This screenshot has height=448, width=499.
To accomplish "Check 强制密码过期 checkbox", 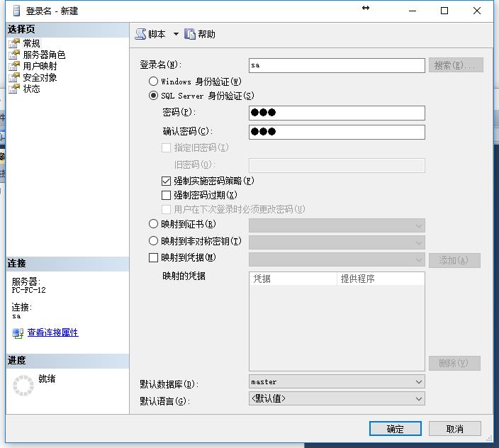I will (x=166, y=195).
